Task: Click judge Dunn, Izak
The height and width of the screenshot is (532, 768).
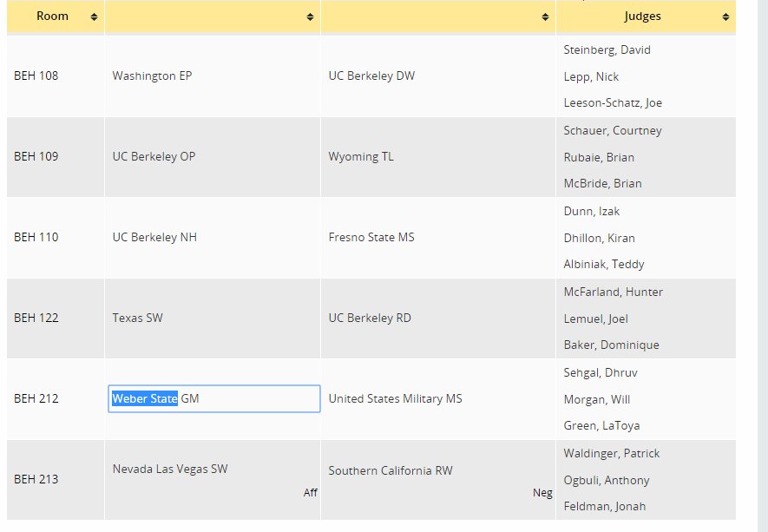Action: pyautogui.click(x=592, y=212)
